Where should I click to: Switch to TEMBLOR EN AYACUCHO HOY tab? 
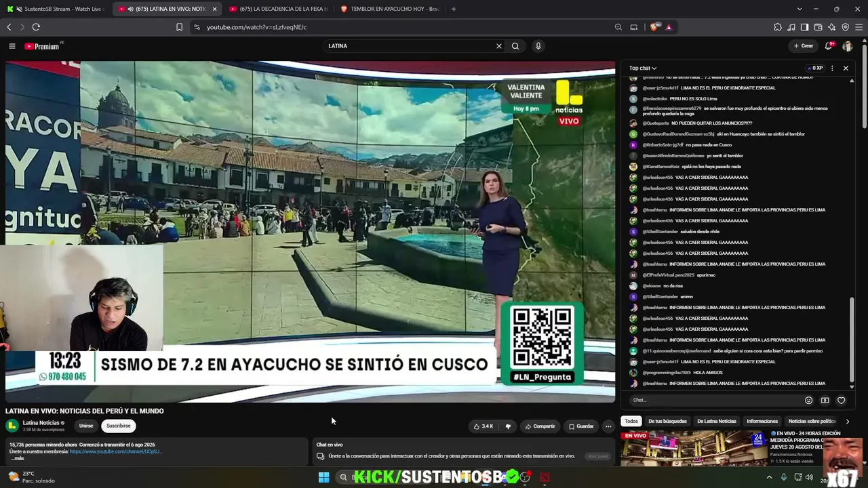(389, 9)
